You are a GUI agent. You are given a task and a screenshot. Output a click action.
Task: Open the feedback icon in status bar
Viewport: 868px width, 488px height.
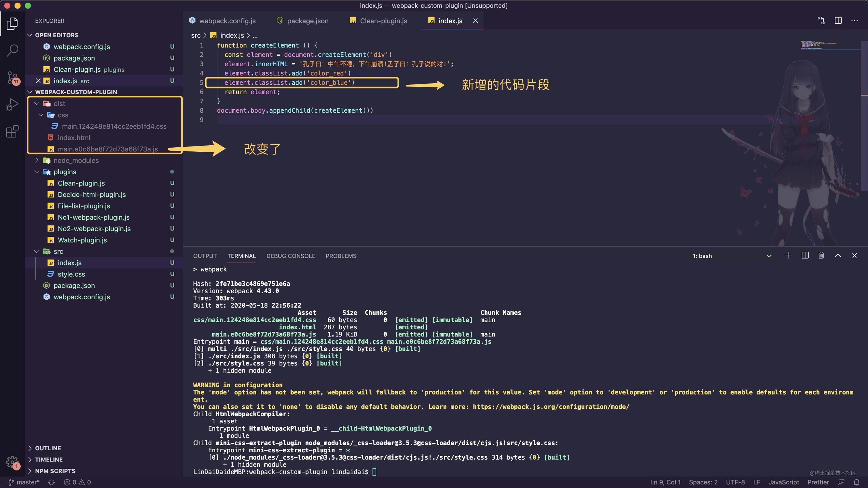point(841,482)
